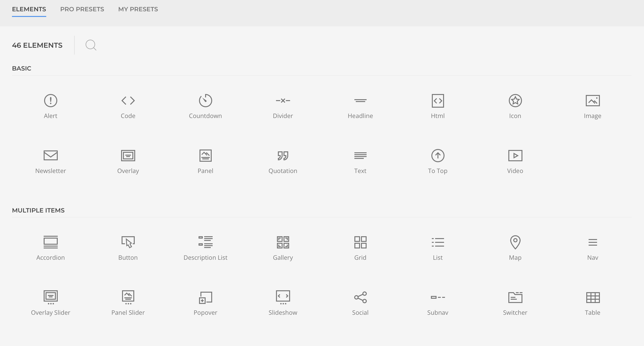Click the search magnifier icon

pyautogui.click(x=91, y=45)
